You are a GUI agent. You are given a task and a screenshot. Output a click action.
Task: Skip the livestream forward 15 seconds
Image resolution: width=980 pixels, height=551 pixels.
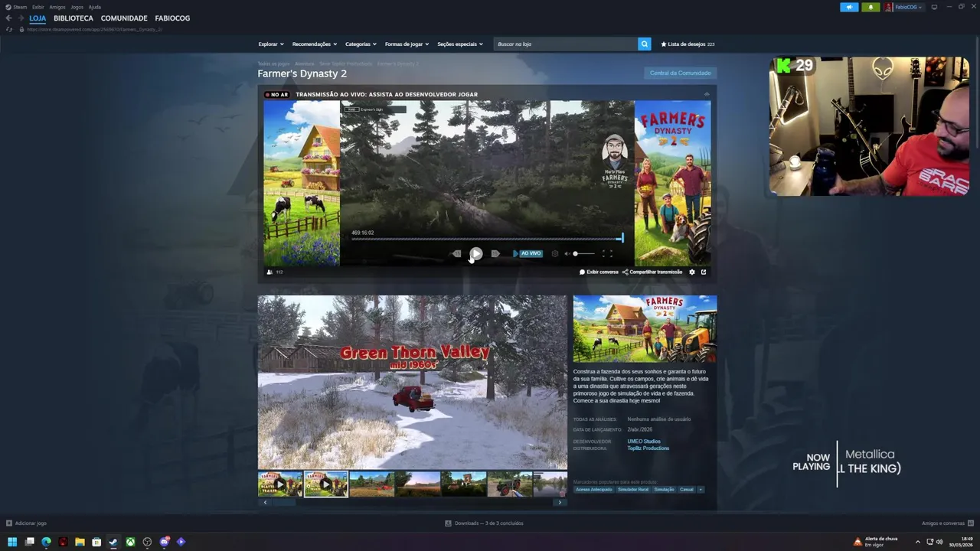[495, 253]
